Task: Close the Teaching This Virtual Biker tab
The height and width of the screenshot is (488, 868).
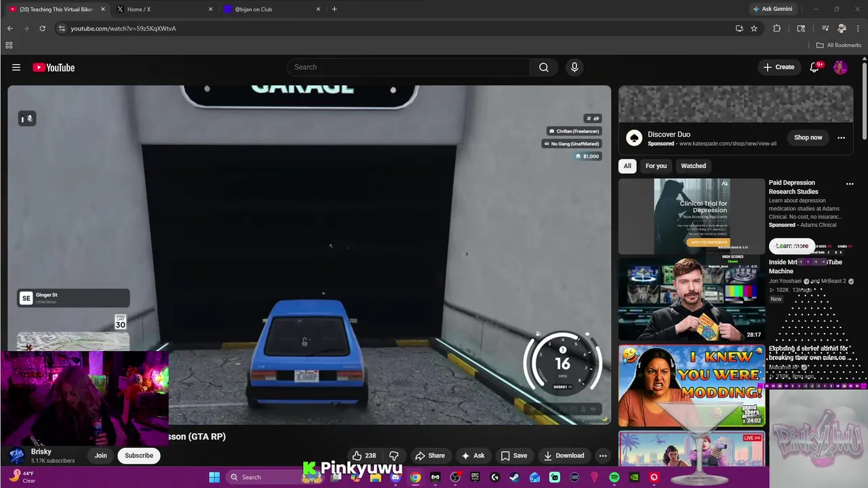Action: point(103,9)
